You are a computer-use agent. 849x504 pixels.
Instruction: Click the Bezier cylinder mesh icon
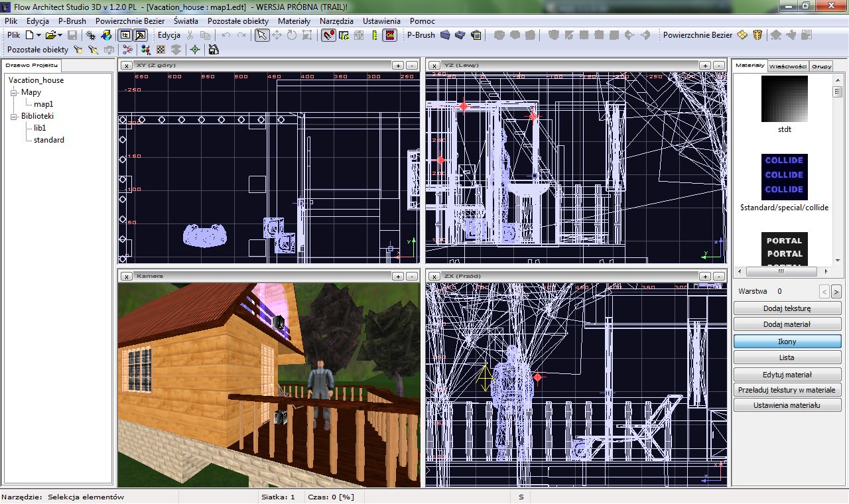tap(757, 34)
